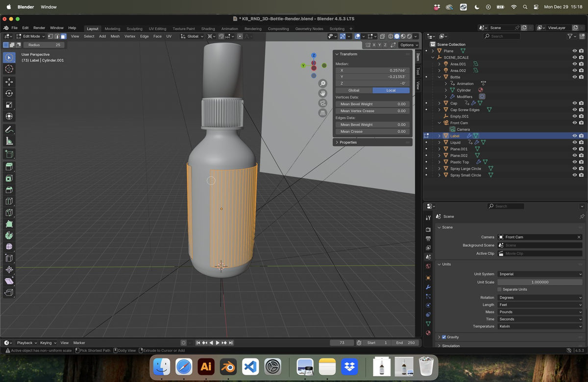Screen dimensions: 588x382
Task: Activate the Rotate tool
Action: coord(9,93)
